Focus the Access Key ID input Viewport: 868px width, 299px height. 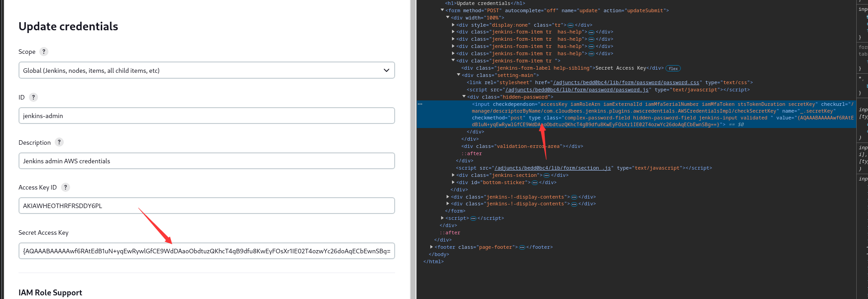click(207, 206)
